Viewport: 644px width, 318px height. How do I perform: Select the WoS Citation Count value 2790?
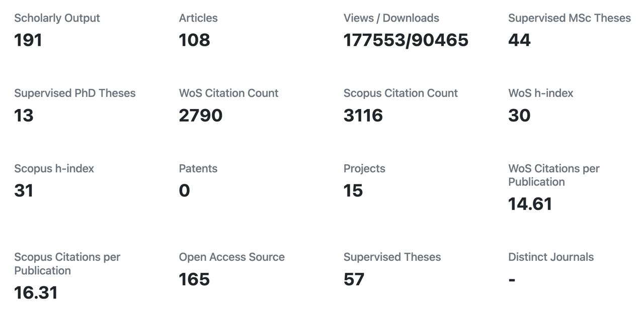coord(200,116)
